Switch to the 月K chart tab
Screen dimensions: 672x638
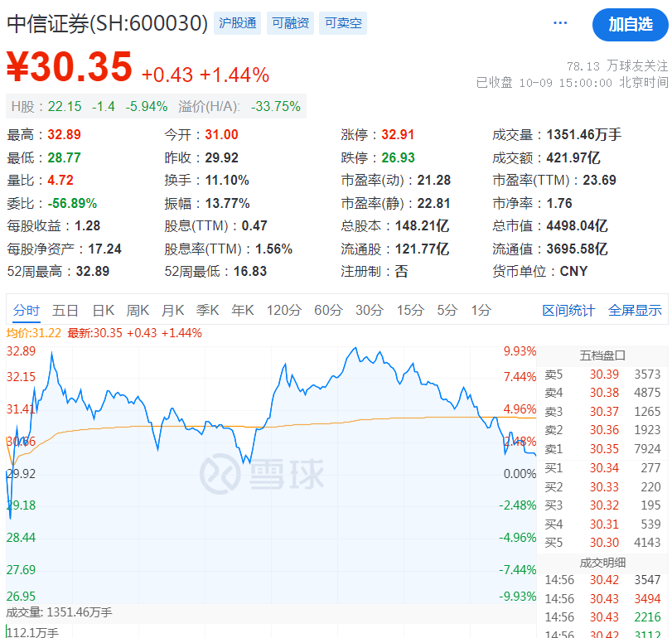coord(172,310)
